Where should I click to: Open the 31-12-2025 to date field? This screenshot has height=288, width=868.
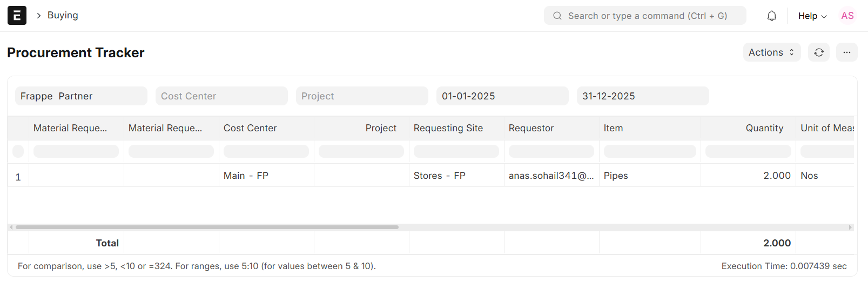point(643,96)
